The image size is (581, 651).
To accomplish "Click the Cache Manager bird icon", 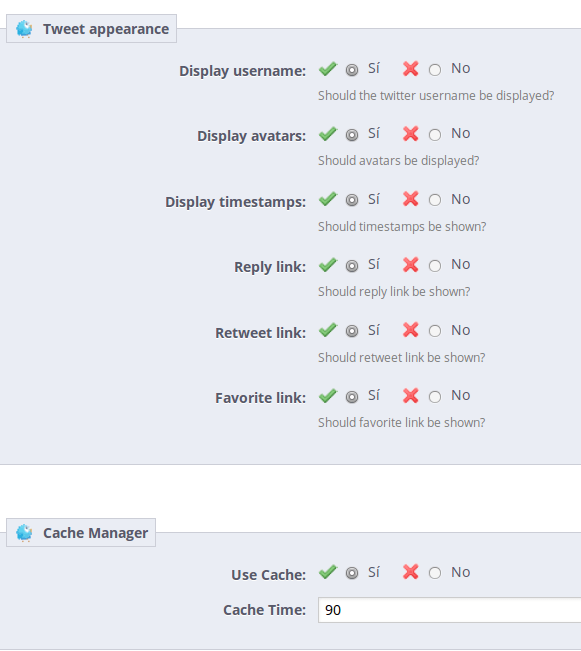I will [24, 533].
